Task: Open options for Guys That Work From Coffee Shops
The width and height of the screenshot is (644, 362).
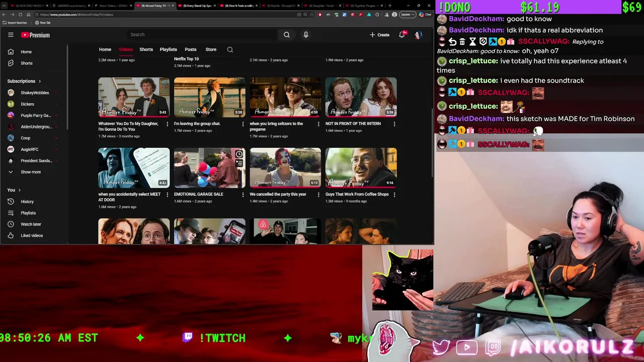Action: click(x=394, y=195)
